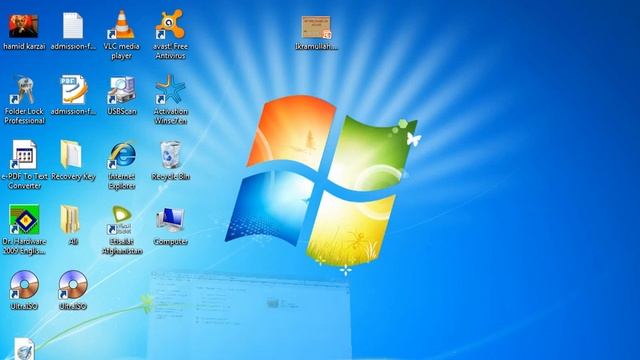Open Folder Lock Professional shortcut
The height and width of the screenshot is (360, 640).
tap(24, 90)
